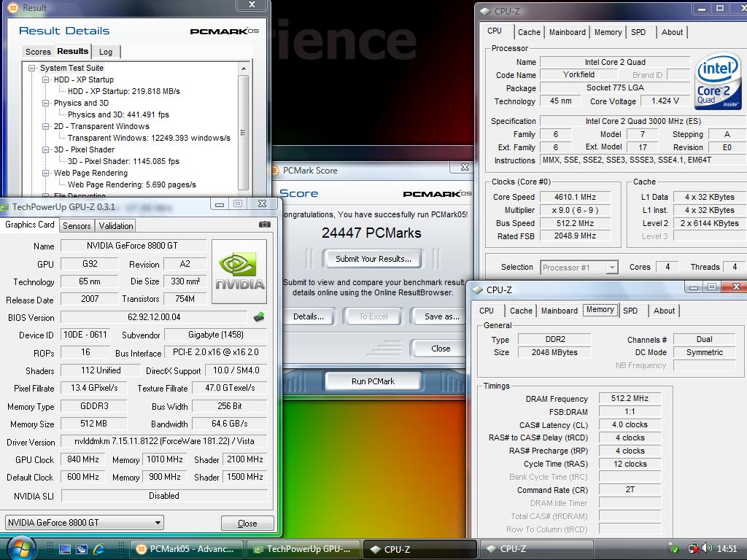Open CPU tab in lower CPU-Z window

point(487,311)
